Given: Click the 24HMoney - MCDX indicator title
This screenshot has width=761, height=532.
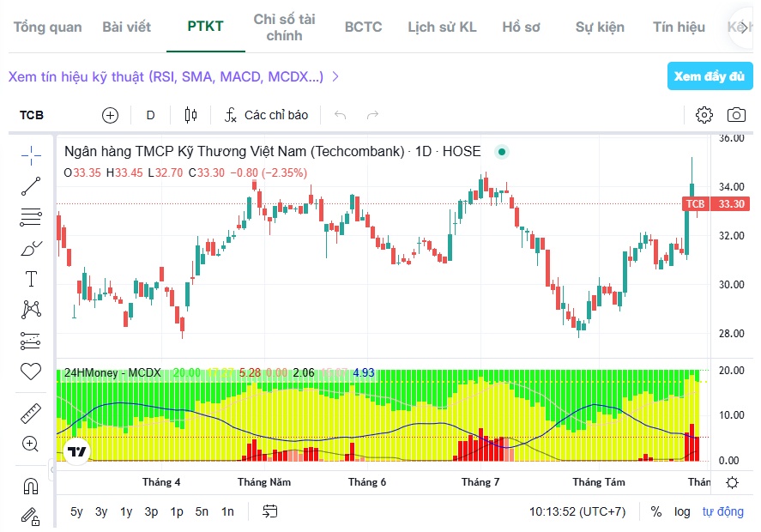Looking at the screenshot, I should pos(112,372).
